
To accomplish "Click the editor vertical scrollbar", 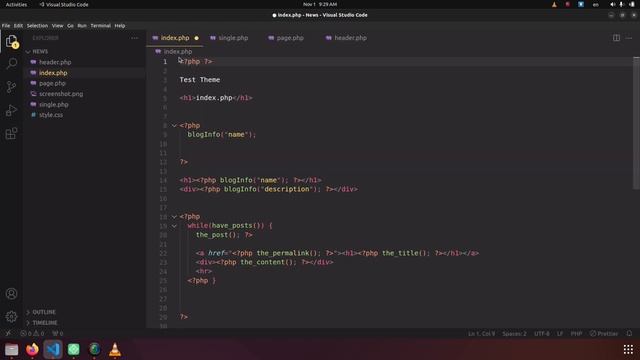I will point(636,123).
